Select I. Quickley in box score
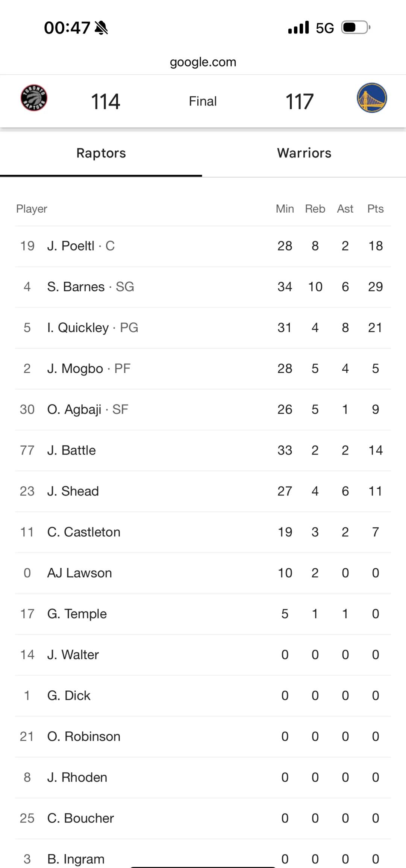This screenshot has height=868, width=406. click(x=203, y=328)
